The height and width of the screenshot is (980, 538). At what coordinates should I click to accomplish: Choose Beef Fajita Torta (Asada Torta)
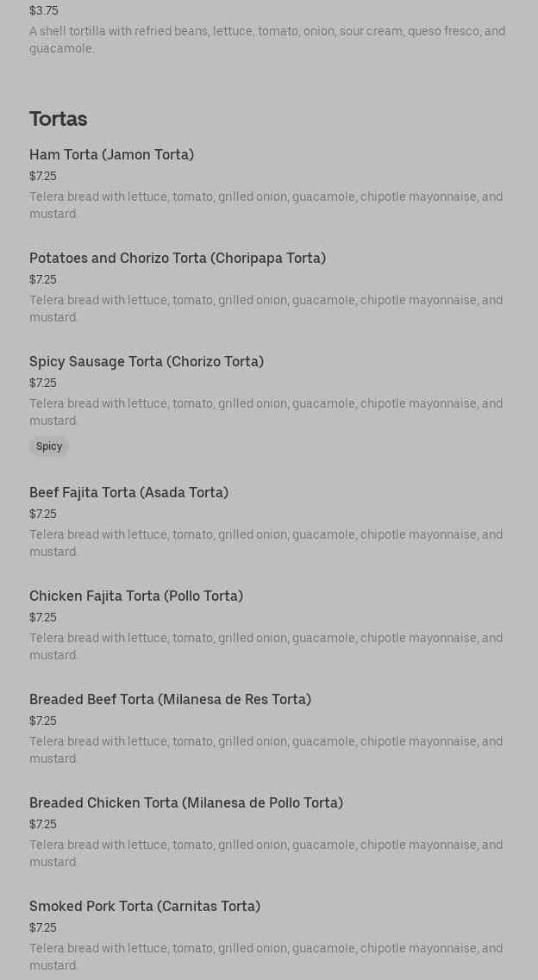pyautogui.click(x=128, y=493)
